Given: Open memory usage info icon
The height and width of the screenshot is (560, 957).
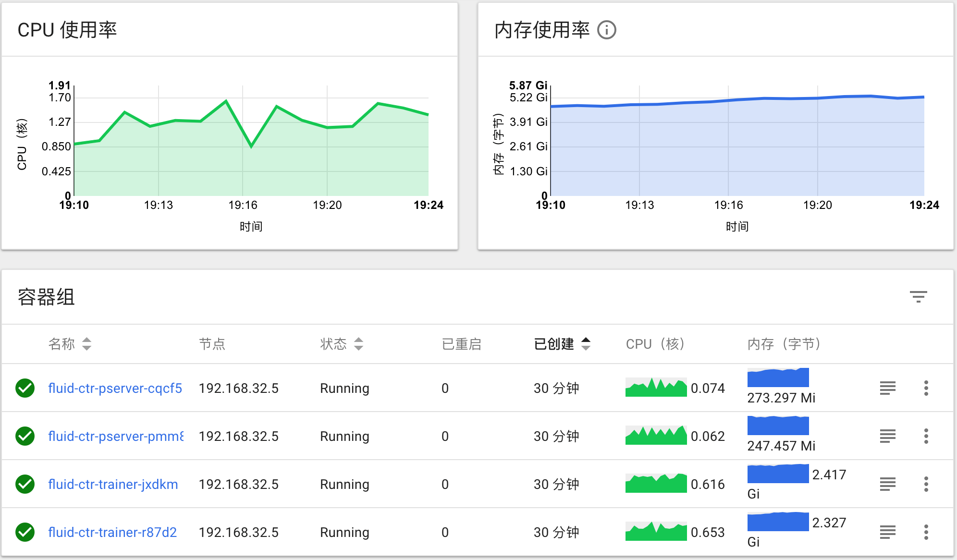Looking at the screenshot, I should (x=607, y=30).
